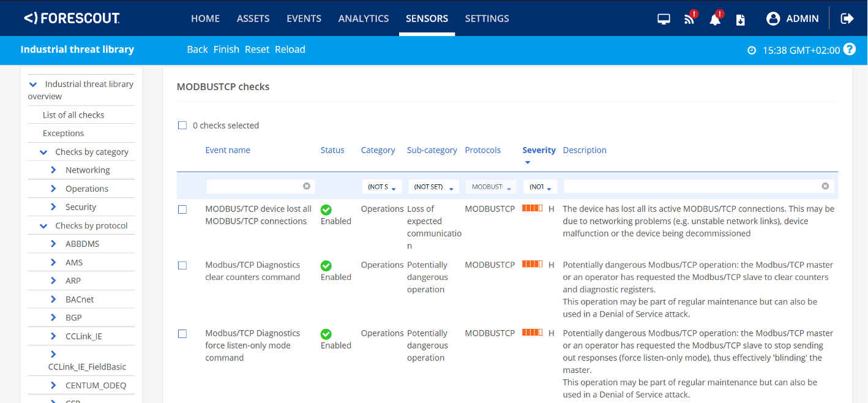Click the monitor display icon in header
This screenshot has height=403, width=868.
[664, 19]
